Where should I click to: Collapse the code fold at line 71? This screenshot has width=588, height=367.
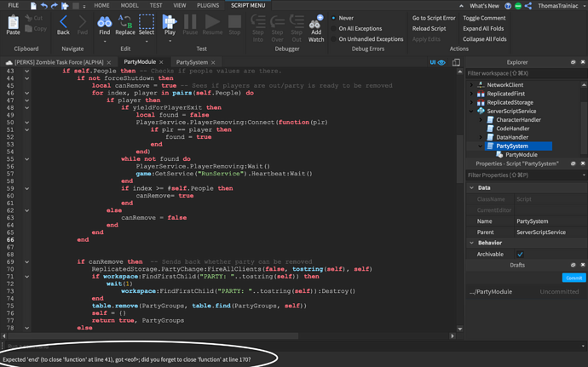[26, 277]
